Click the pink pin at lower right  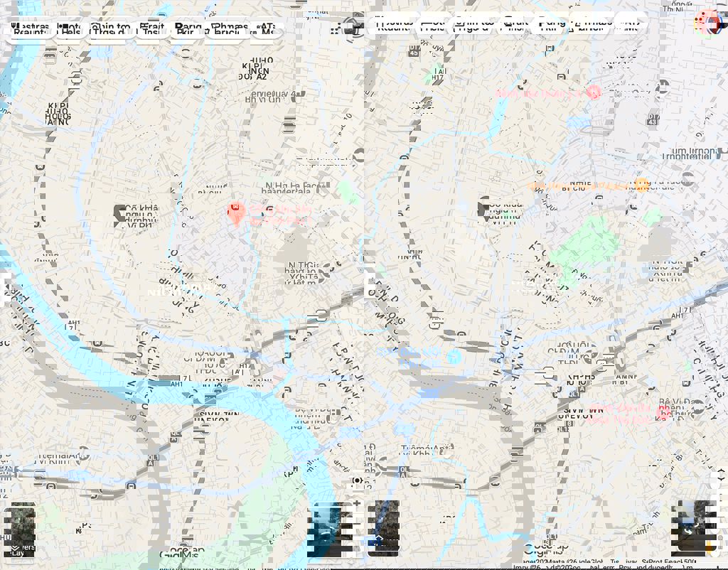pyautogui.click(x=663, y=412)
